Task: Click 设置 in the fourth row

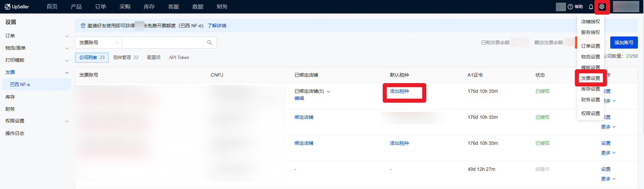Action: (x=606, y=169)
